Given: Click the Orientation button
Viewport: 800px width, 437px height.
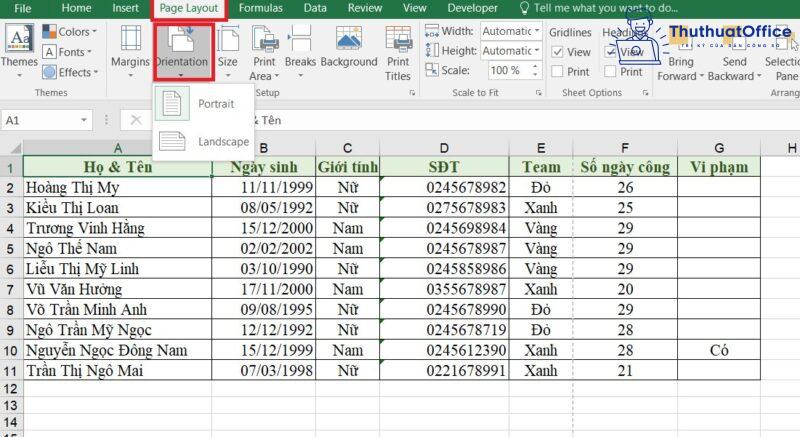Looking at the screenshot, I should [x=183, y=51].
